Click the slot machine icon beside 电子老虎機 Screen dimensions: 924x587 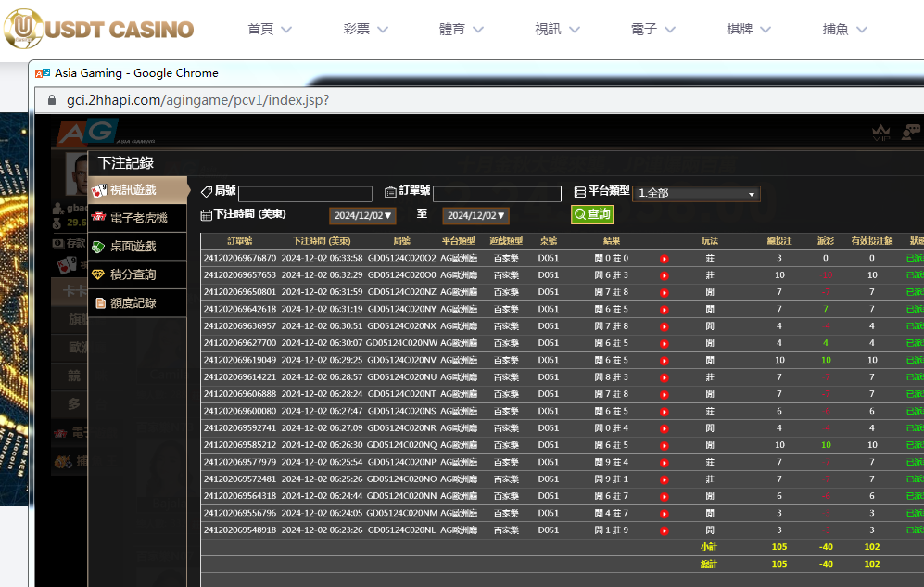pos(99,219)
